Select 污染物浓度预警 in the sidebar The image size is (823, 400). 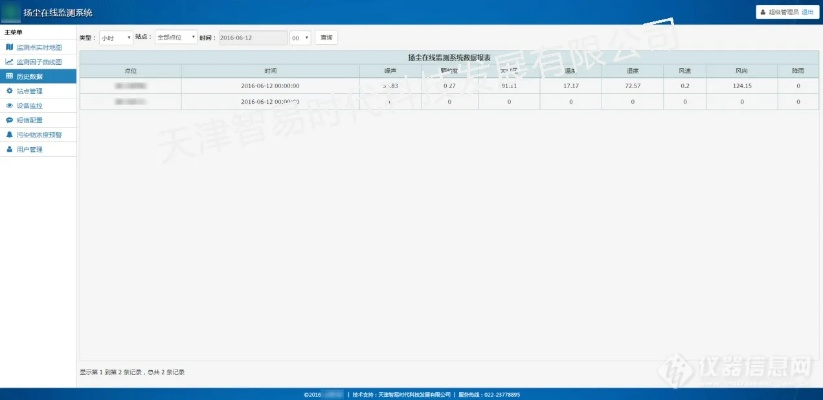(x=40, y=134)
